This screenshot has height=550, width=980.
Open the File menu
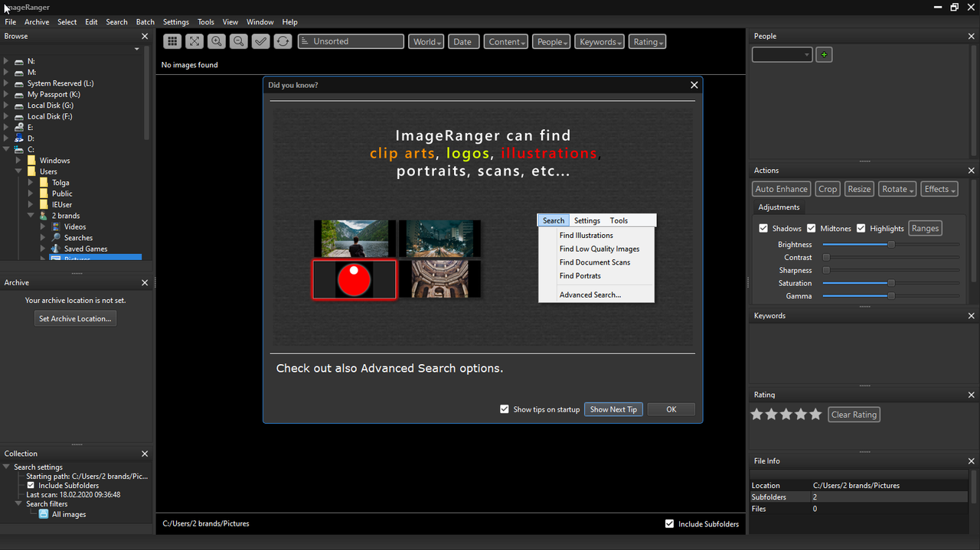[11, 22]
